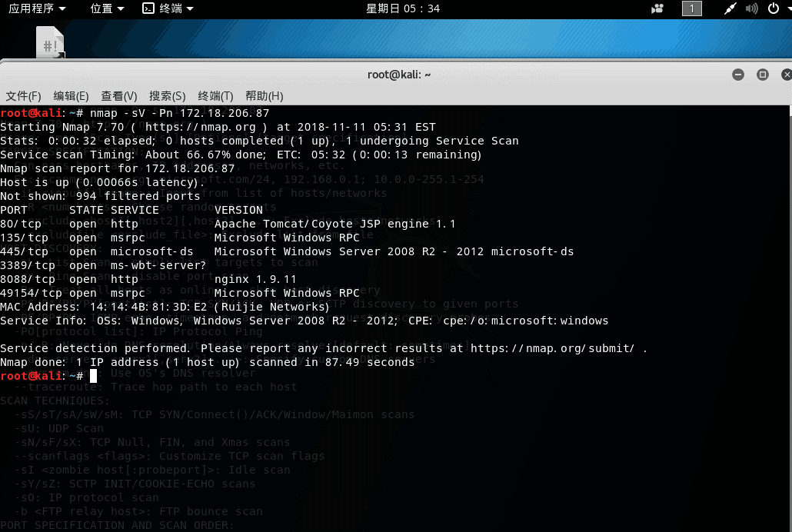The width and height of the screenshot is (792, 532).
Task: Click the terminal cursor at the last prompt
Action: click(x=94, y=376)
